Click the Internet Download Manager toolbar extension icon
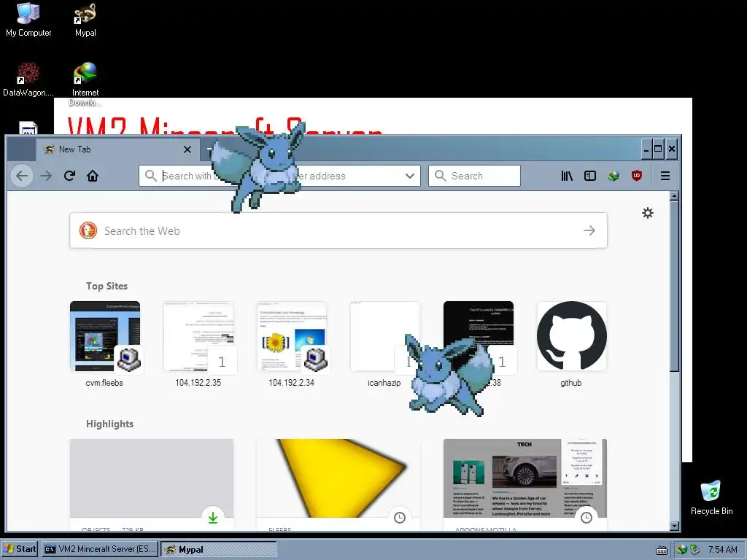 [x=613, y=176]
